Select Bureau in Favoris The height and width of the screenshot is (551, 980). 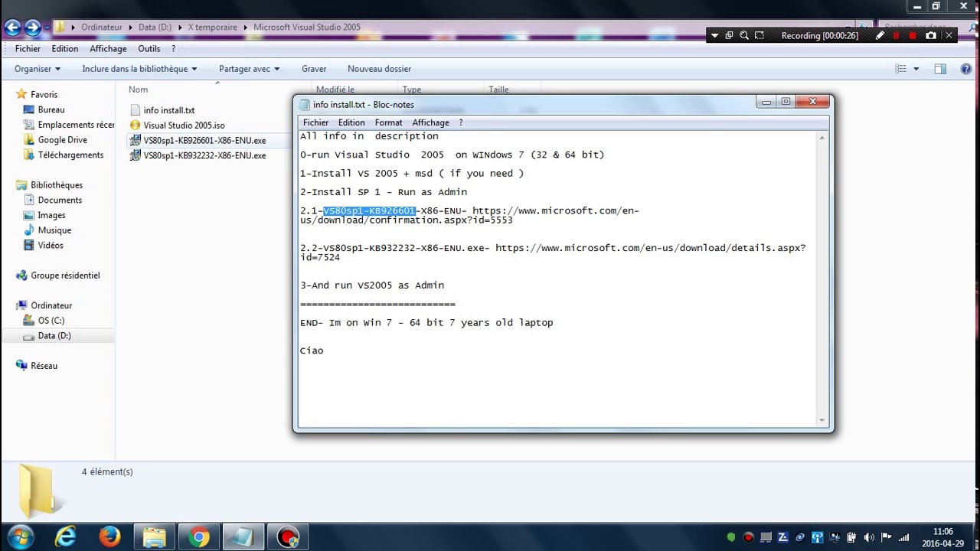click(51, 109)
